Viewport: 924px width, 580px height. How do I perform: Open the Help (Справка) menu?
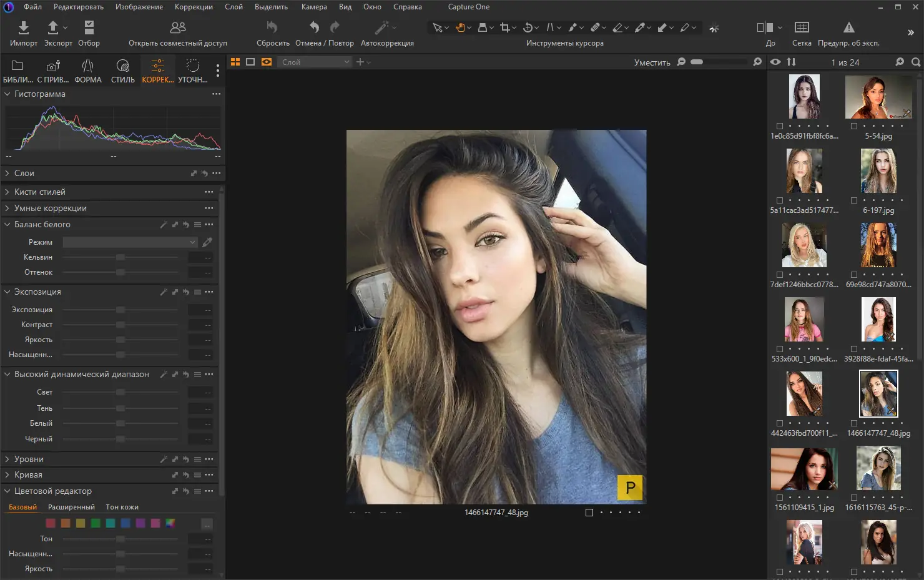pos(408,7)
